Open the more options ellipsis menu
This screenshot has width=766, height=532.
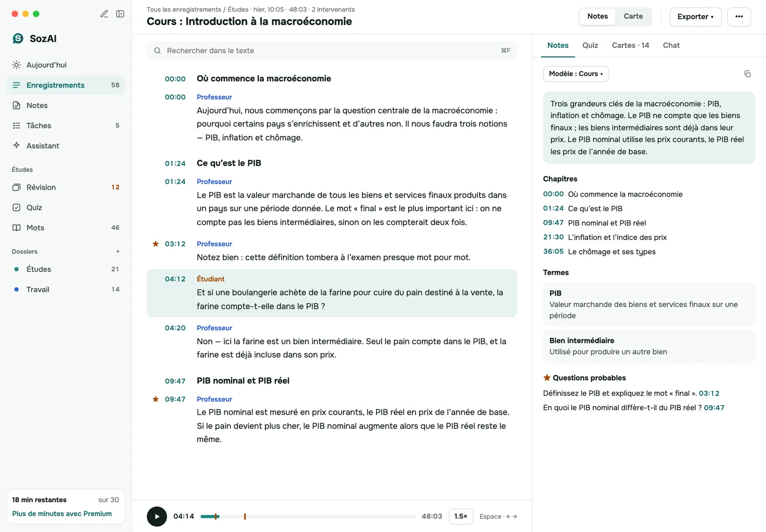tap(739, 17)
